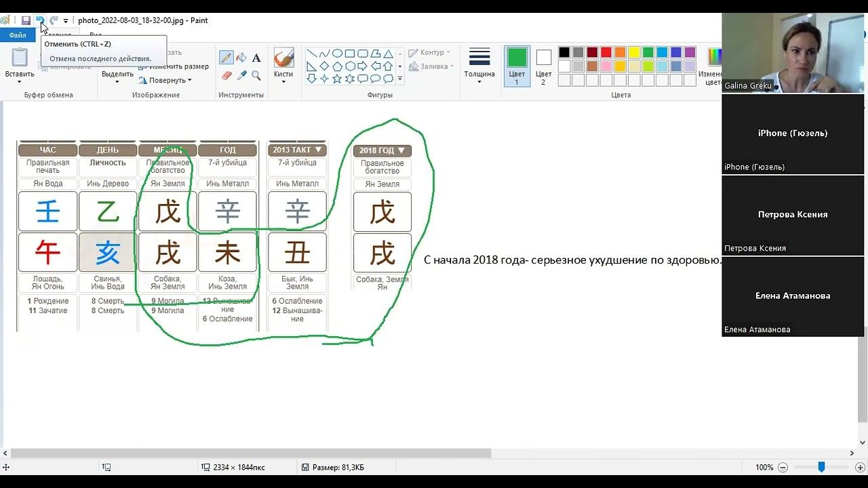The image size is (868, 488).
Task: Select the Color picker eyedropper tool
Action: click(x=241, y=75)
